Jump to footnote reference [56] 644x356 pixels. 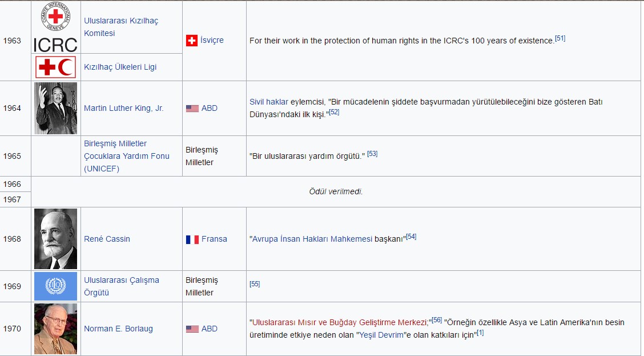click(x=437, y=320)
